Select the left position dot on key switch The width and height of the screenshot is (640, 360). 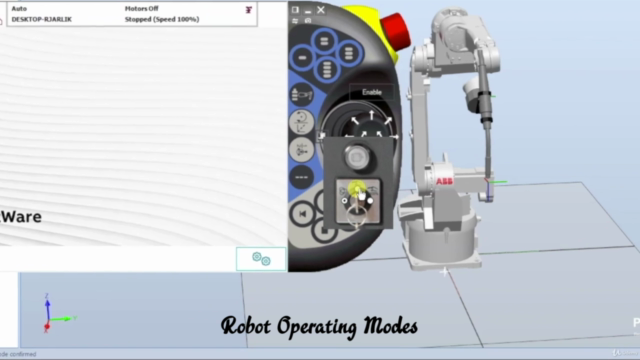344,200
